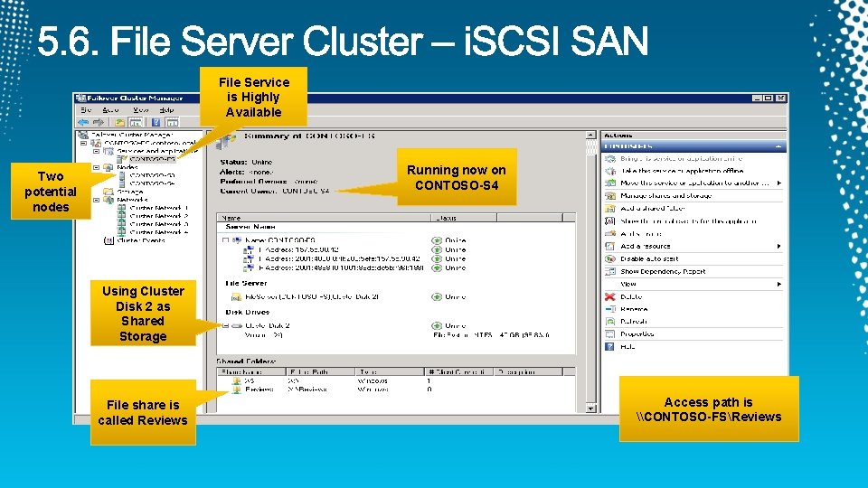Click the Move service to another node icon
The image size is (868, 488).
click(x=610, y=183)
